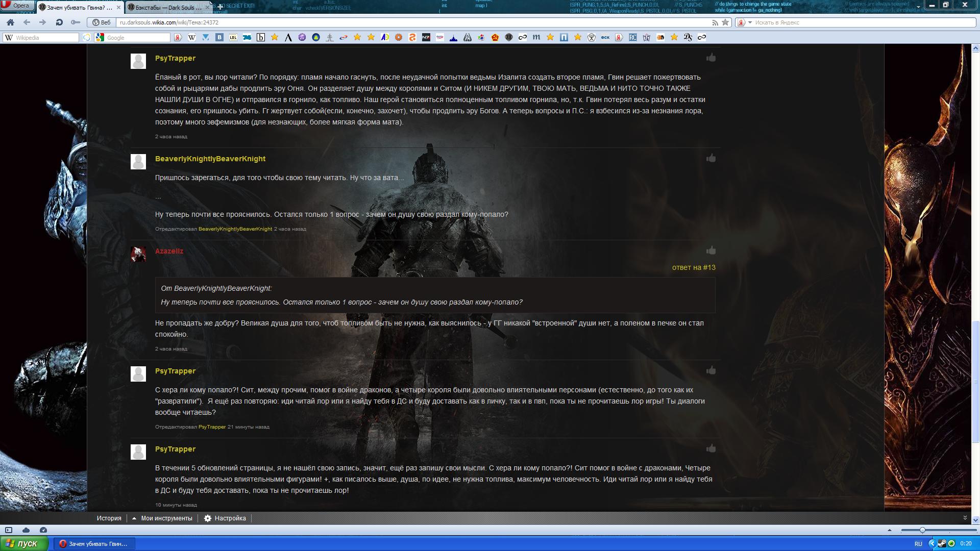The image size is (980, 551).
Task: Open the Yandex bookmark next to the Google search box
Action: [x=178, y=37]
